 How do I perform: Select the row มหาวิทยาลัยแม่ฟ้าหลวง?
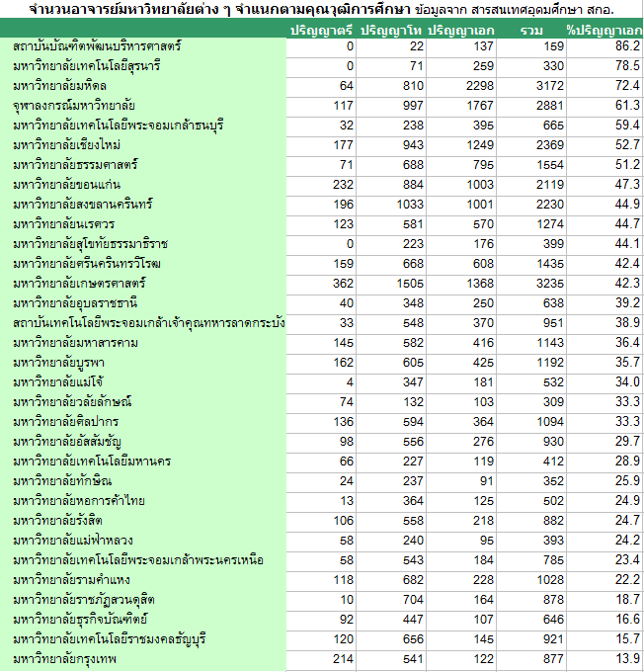point(321,541)
